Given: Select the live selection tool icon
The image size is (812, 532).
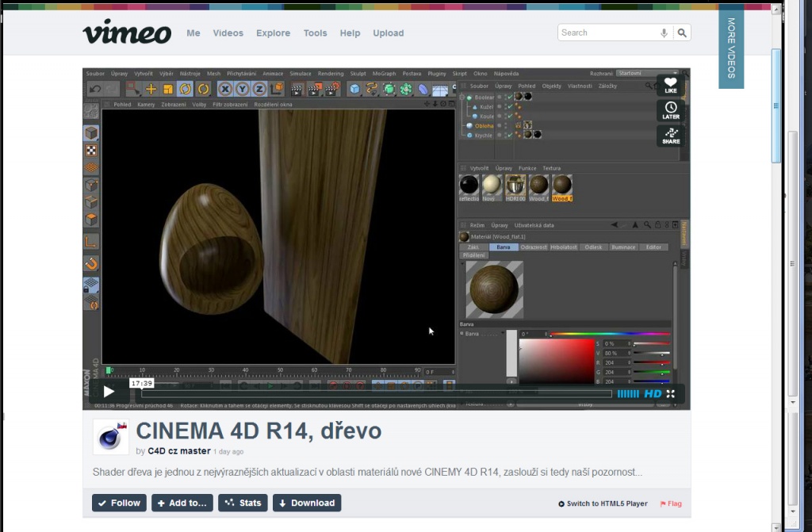Looking at the screenshot, I should (x=133, y=89).
